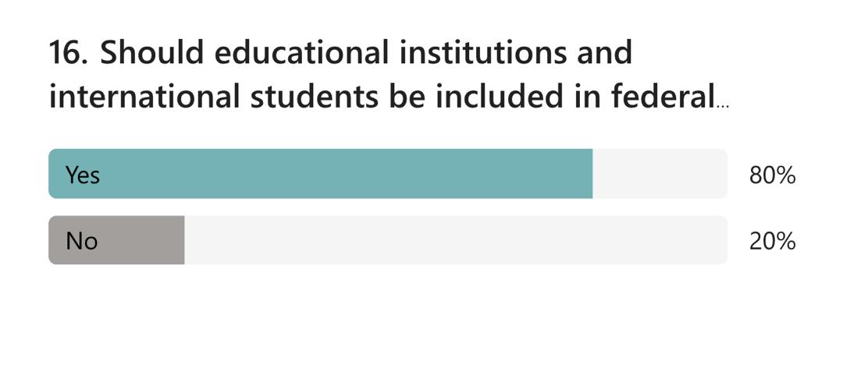Click the gray filled No result bar

point(116,240)
